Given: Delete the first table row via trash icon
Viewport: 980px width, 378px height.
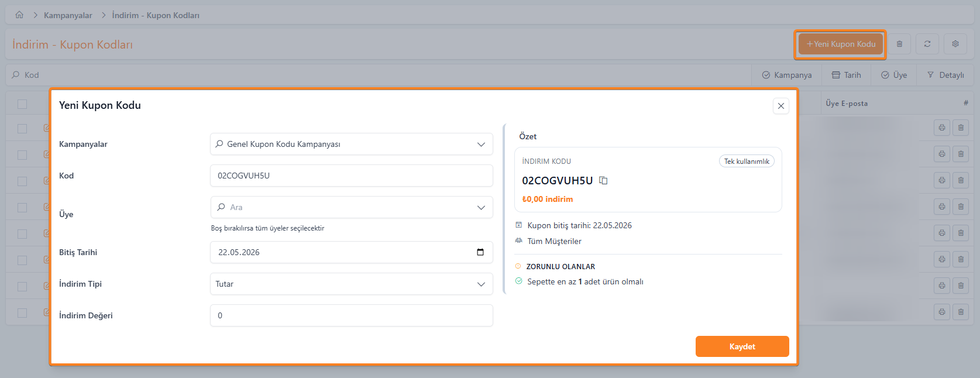Looking at the screenshot, I should coord(961,128).
